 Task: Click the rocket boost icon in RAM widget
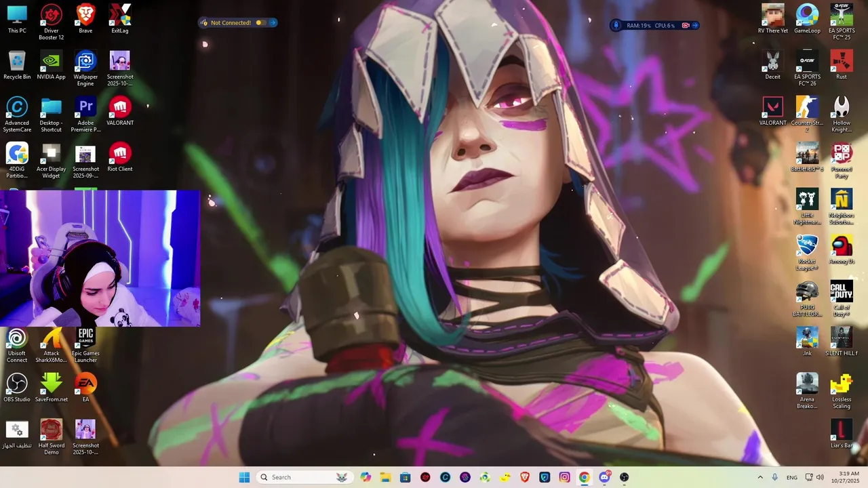(x=616, y=25)
